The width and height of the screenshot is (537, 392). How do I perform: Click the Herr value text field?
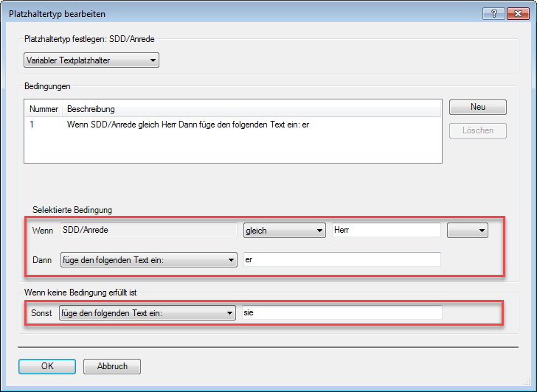click(386, 231)
